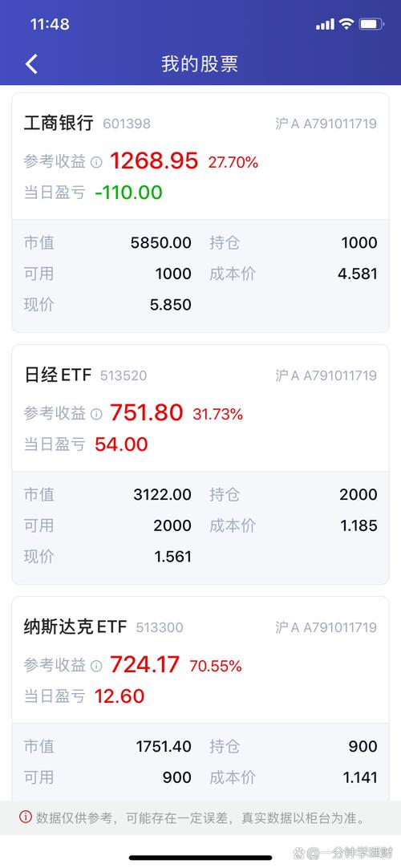Open the 工商银行 stock name

pyautogui.click(x=59, y=123)
